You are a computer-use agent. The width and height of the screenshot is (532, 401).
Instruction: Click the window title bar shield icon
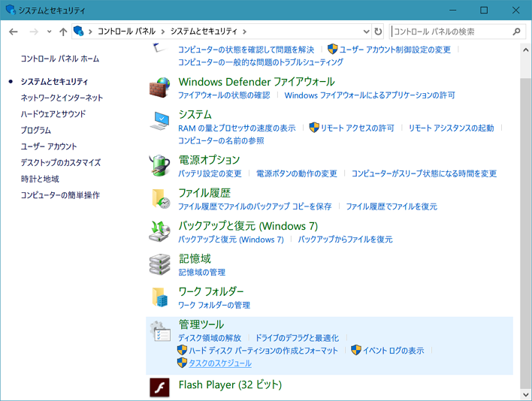(x=11, y=10)
